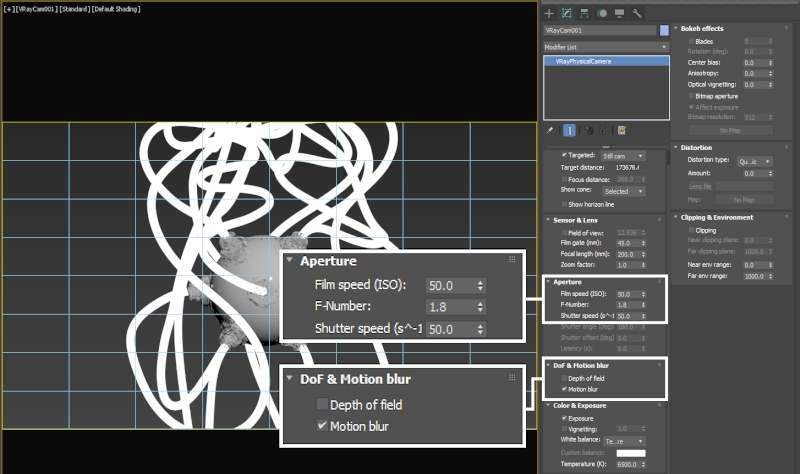Open the Hierarchy panel icon
This screenshot has width=800, height=474.
coord(584,13)
